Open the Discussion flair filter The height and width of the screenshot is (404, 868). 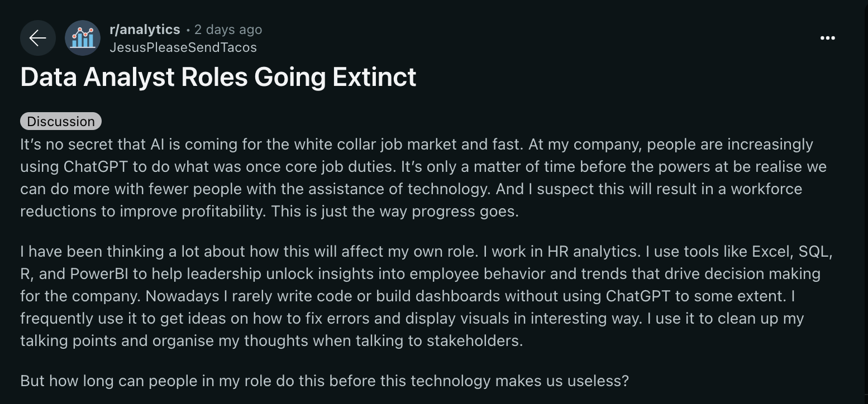click(x=61, y=121)
